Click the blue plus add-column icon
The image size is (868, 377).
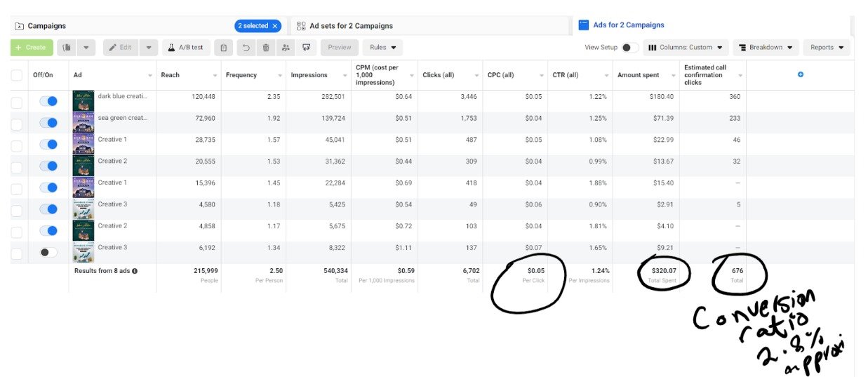click(800, 74)
